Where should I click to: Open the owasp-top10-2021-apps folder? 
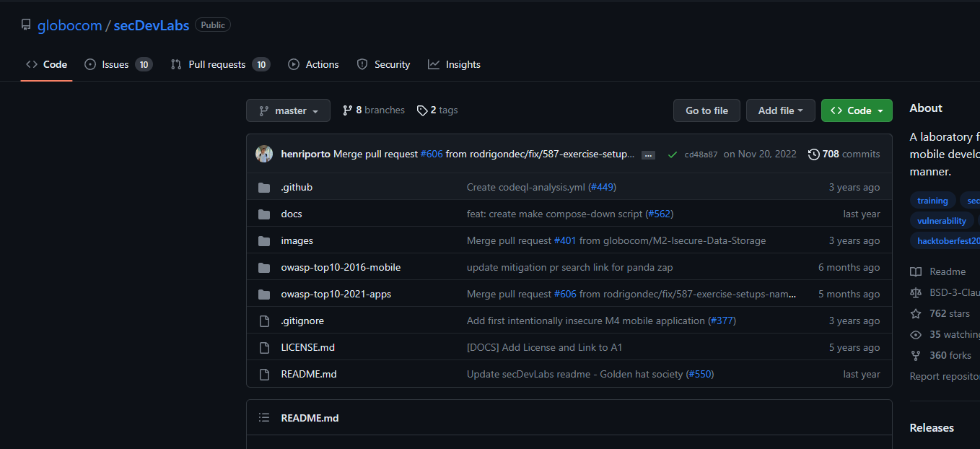coord(336,294)
